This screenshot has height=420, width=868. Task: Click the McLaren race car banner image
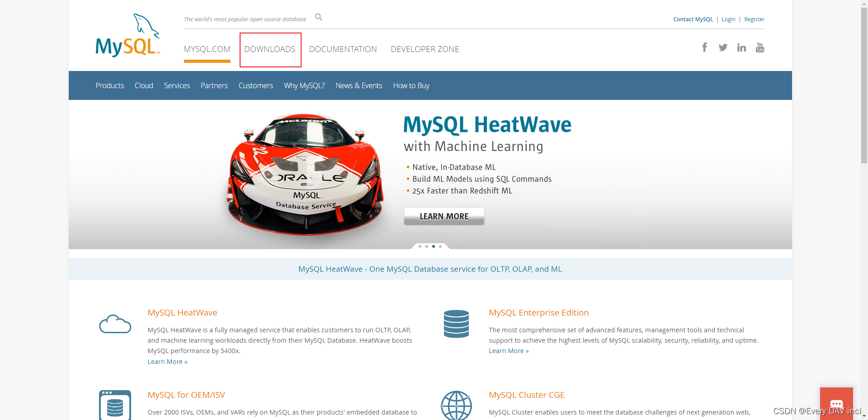[305, 175]
